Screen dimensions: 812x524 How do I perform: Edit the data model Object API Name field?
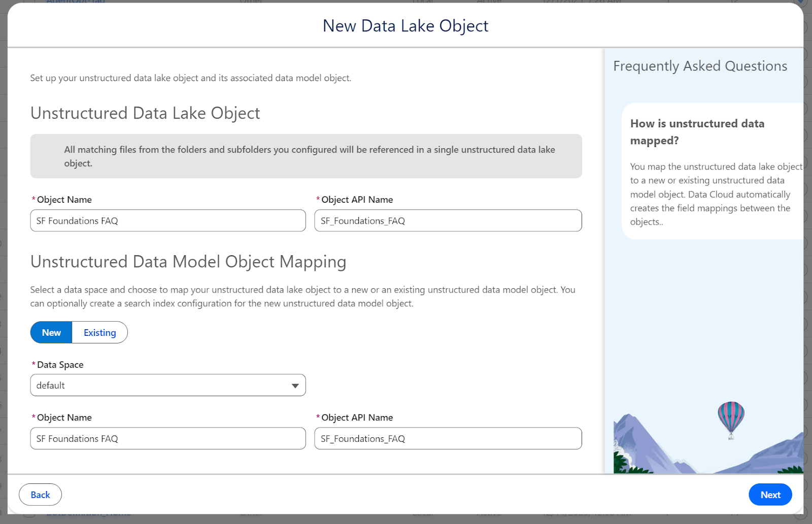[448, 439]
